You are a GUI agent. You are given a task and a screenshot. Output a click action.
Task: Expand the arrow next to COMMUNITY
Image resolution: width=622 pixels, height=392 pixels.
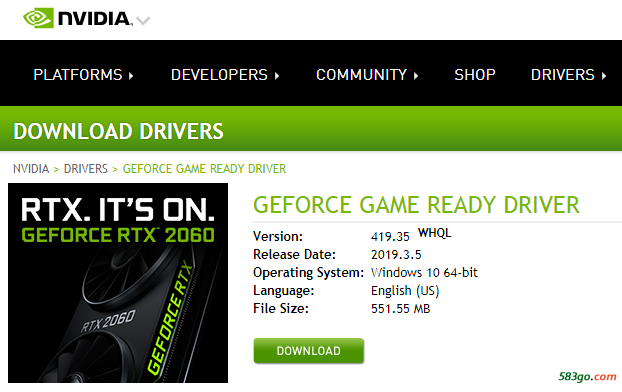click(416, 75)
